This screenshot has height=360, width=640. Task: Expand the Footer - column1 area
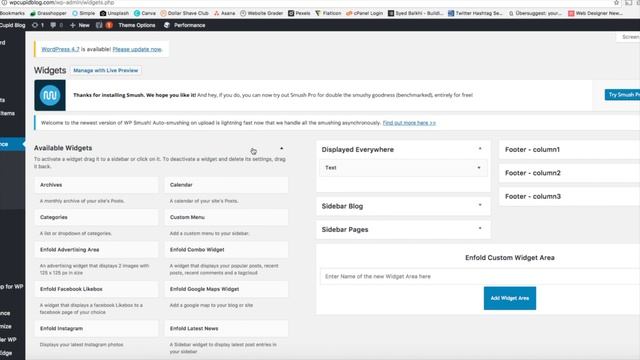coord(569,149)
